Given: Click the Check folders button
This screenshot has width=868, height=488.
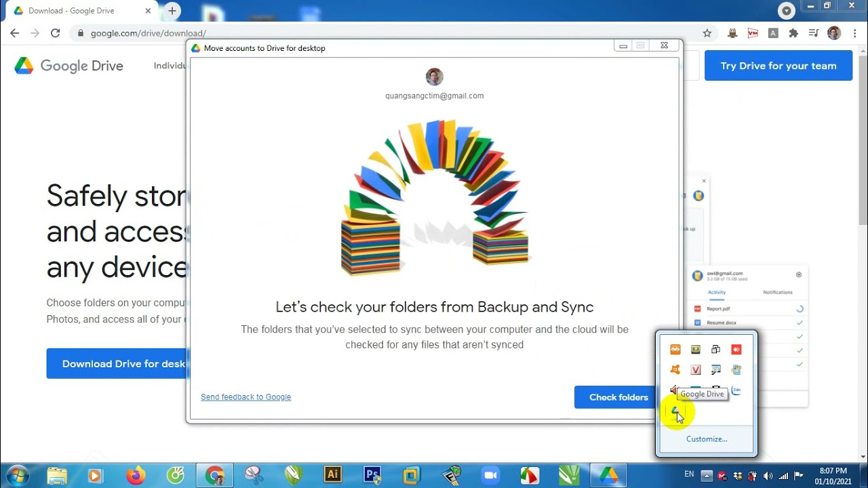Looking at the screenshot, I should tap(618, 397).
